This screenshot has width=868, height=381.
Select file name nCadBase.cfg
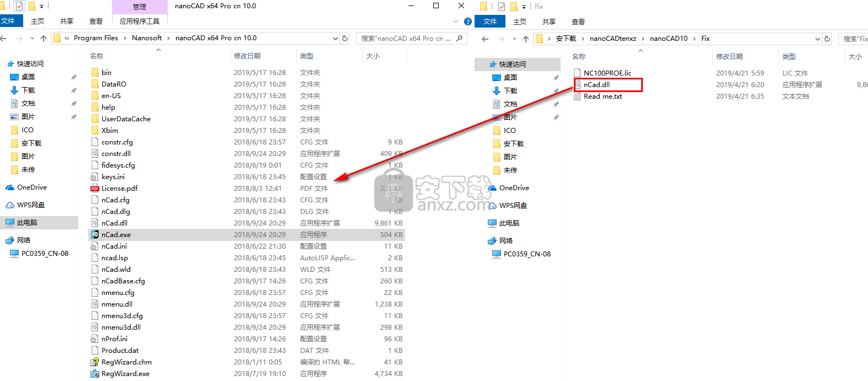(x=123, y=281)
